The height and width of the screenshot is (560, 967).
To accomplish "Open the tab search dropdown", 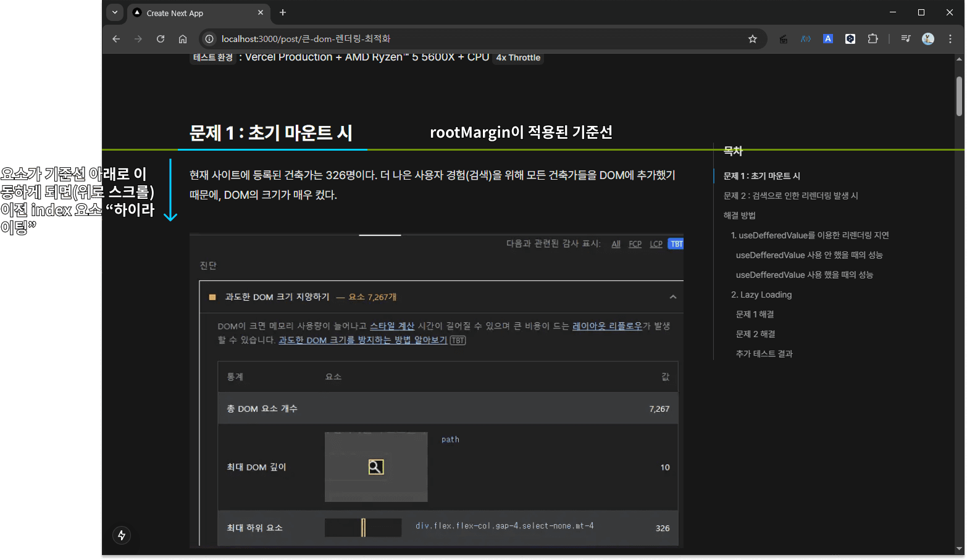I will coord(115,12).
